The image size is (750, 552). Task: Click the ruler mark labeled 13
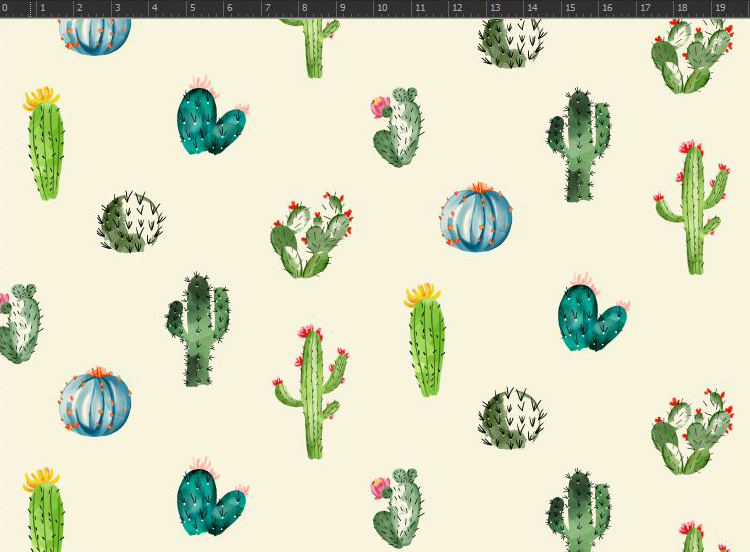coord(495,8)
